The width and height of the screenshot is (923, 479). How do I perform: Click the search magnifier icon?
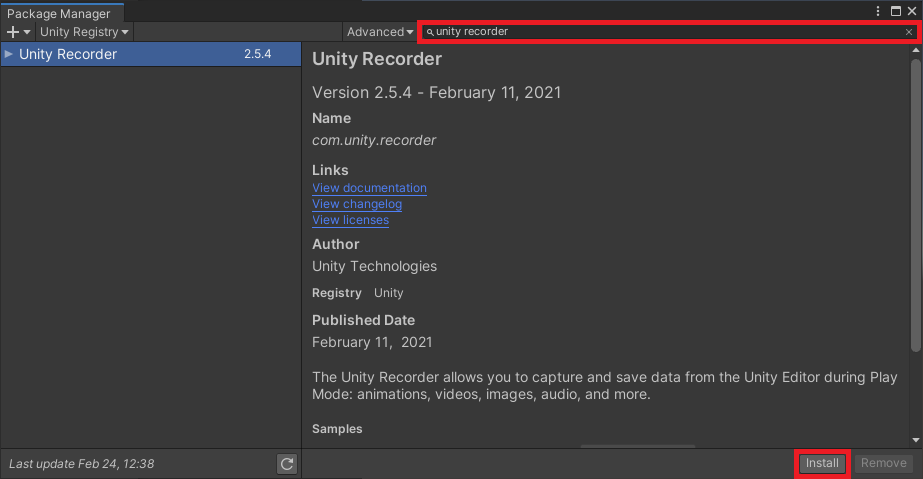tap(430, 32)
